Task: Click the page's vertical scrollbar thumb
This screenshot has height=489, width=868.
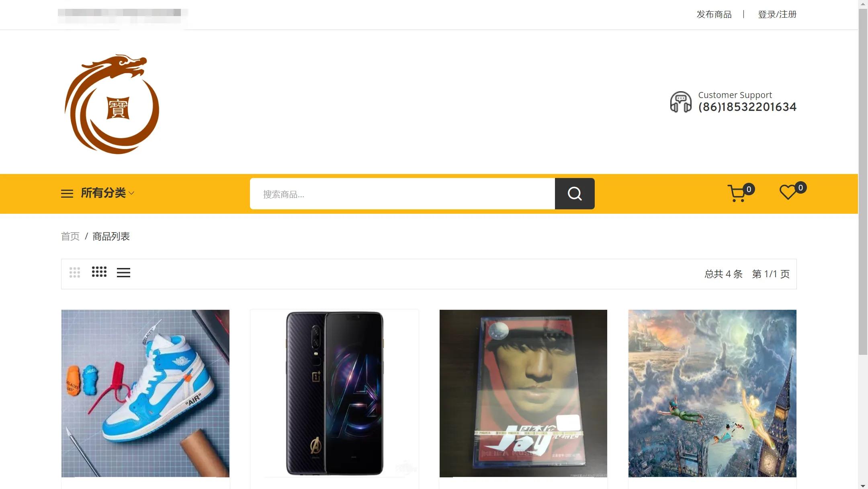Action: click(x=863, y=181)
